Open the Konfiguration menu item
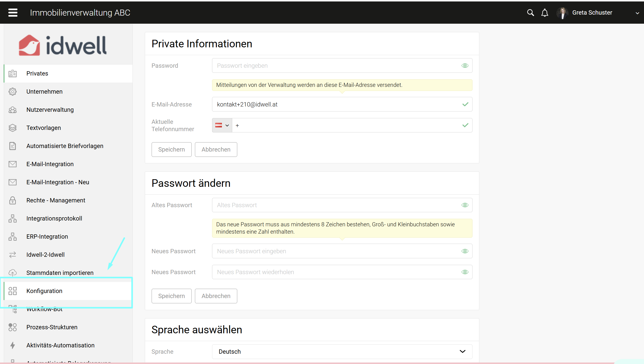 tap(44, 291)
